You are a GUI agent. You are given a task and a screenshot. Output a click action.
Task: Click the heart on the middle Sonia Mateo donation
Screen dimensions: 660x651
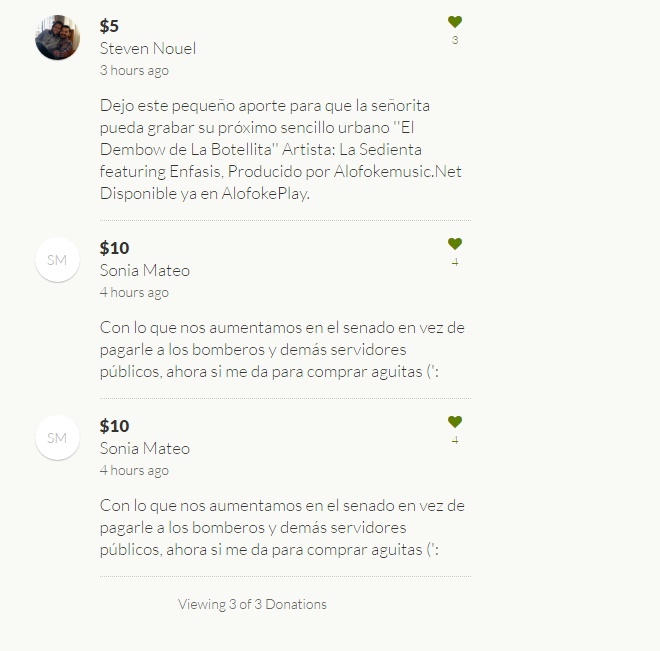click(455, 244)
